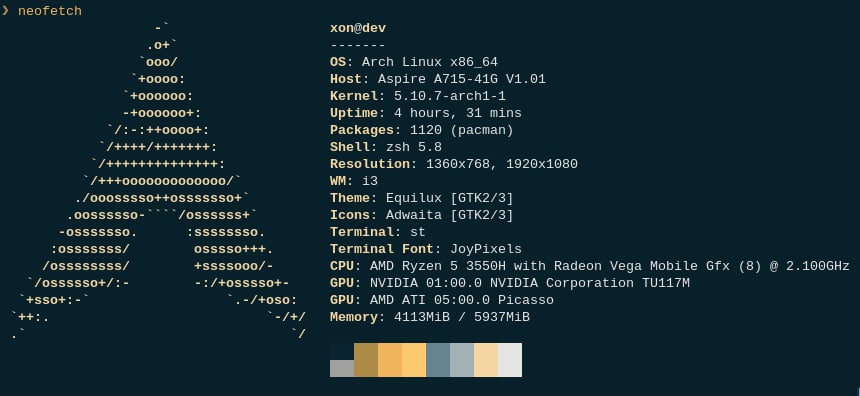Screen dimensions: 860x396
Task: Select the 'JoyPixels' font value
Action: (486, 249)
